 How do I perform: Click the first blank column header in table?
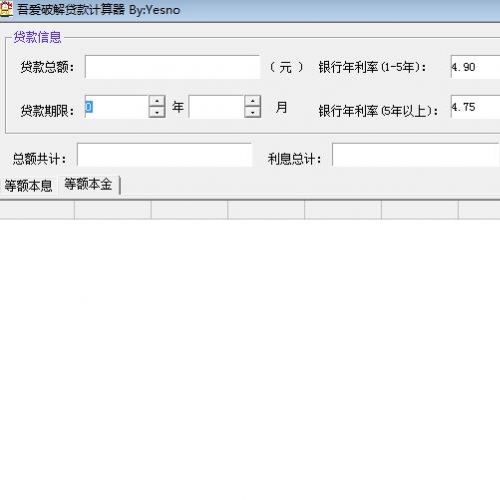37,210
